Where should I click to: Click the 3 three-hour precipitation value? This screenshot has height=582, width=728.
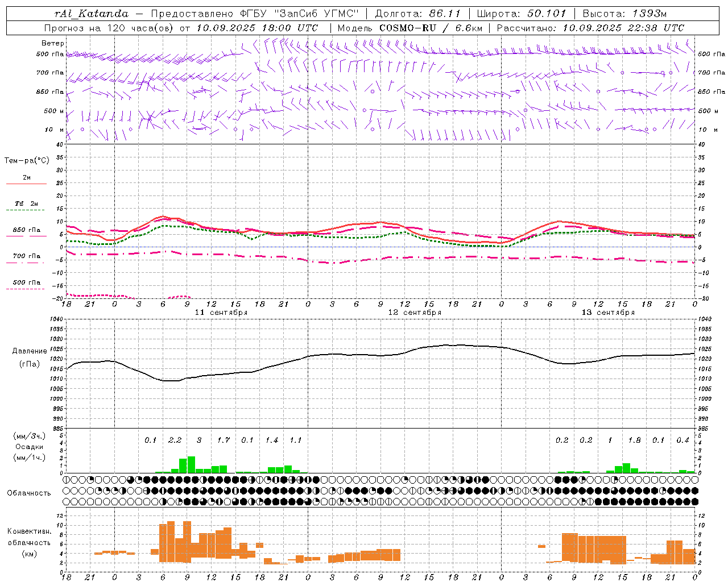tap(199, 440)
